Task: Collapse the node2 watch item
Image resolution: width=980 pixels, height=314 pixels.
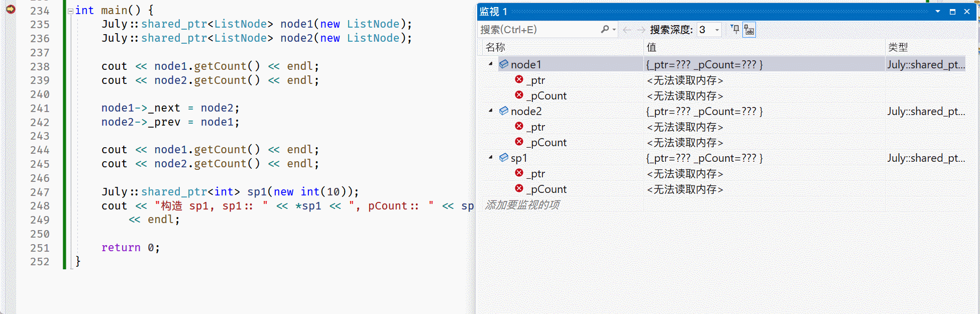Action: click(491, 111)
